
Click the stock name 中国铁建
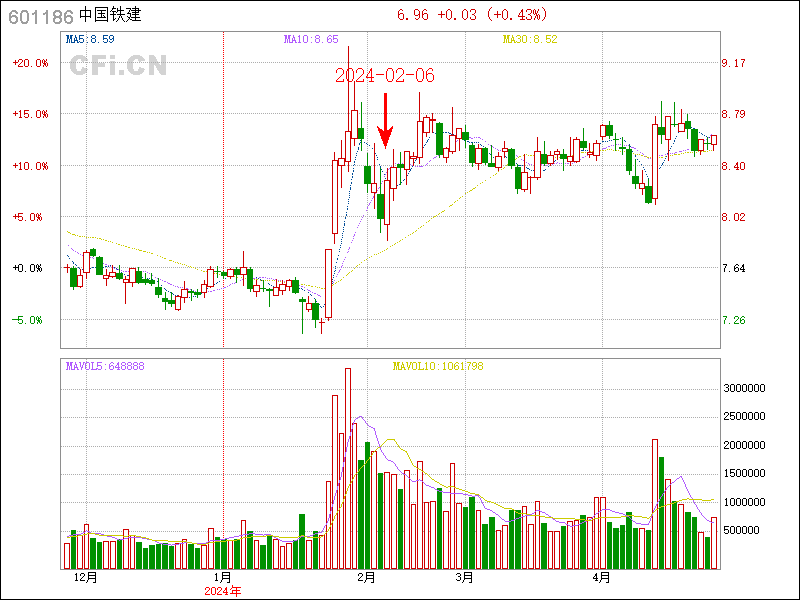pyautogui.click(x=110, y=16)
